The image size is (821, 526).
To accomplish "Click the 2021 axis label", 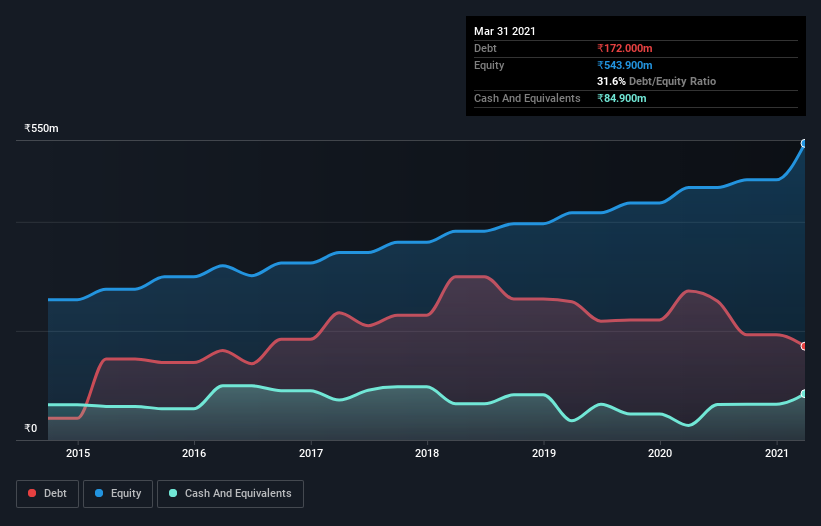I will [776, 453].
